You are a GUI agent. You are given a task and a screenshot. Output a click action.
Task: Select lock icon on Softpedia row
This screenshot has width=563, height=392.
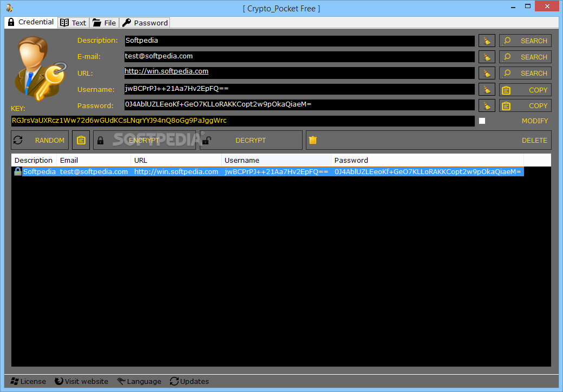point(17,171)
